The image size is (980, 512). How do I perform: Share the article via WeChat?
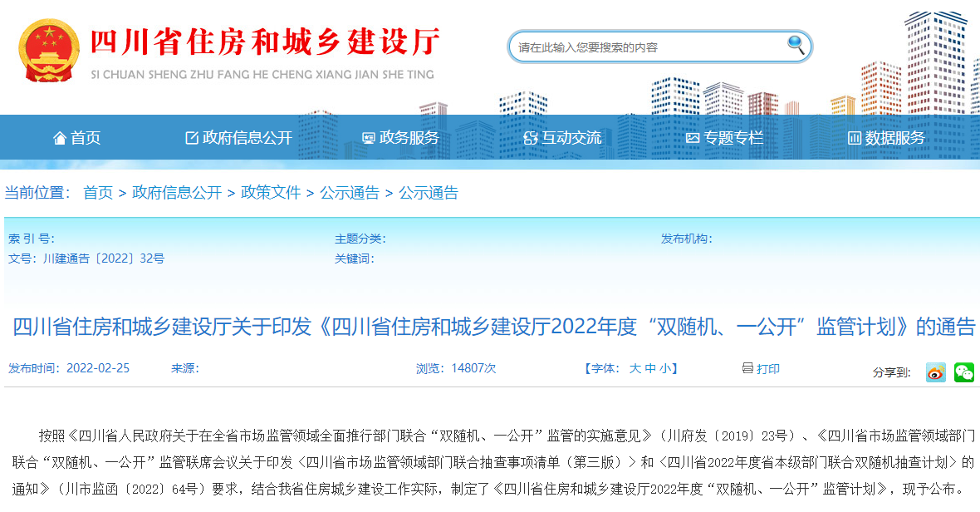(966, 372)
